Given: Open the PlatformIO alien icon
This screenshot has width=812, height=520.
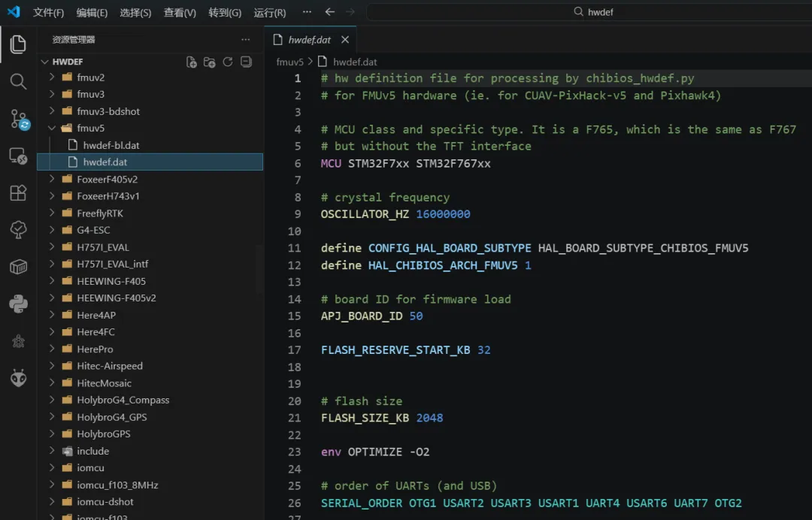Looking at the screenshot, I should pos(18,378).
